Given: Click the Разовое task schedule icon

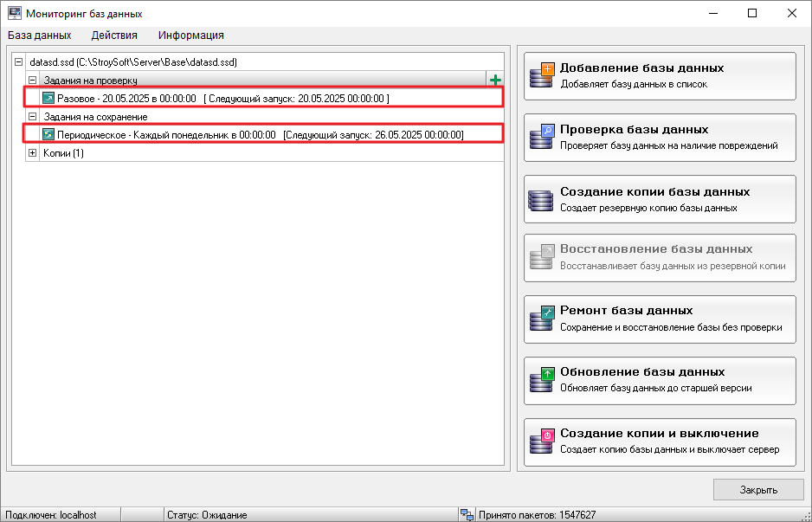Looking at the screenshot, I should [x=48, y=99].
